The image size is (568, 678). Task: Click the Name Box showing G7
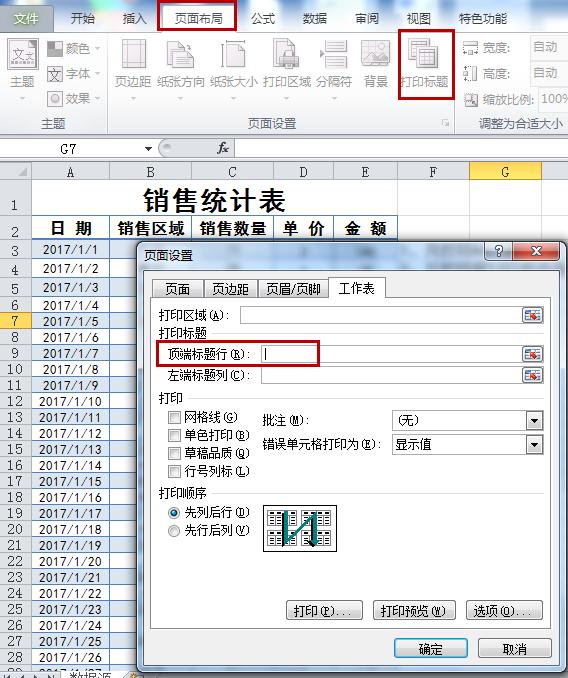pyautogui.click(x=69, y=149)
